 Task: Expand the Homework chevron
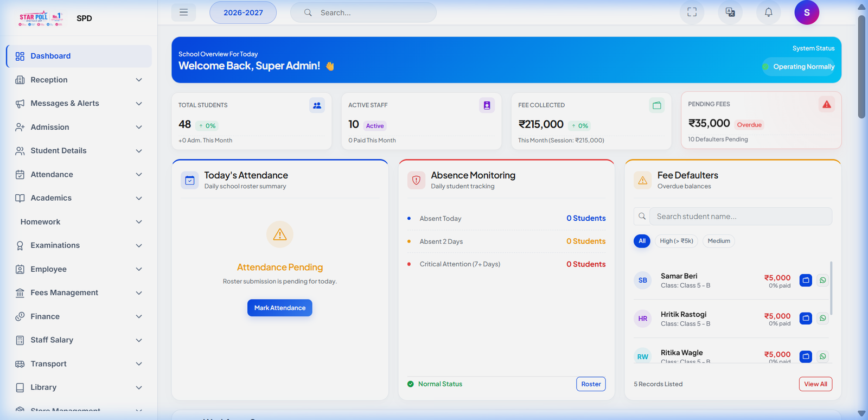(x=139, y=222)
